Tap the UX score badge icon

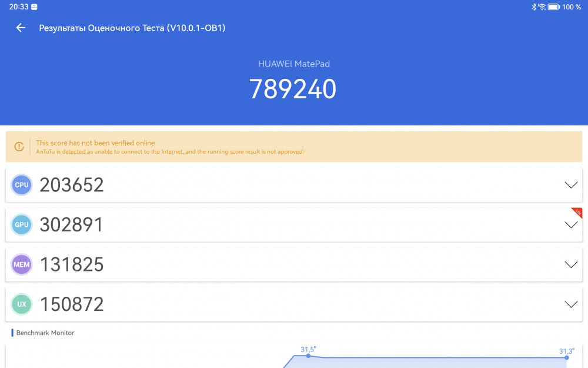[22, 304]
